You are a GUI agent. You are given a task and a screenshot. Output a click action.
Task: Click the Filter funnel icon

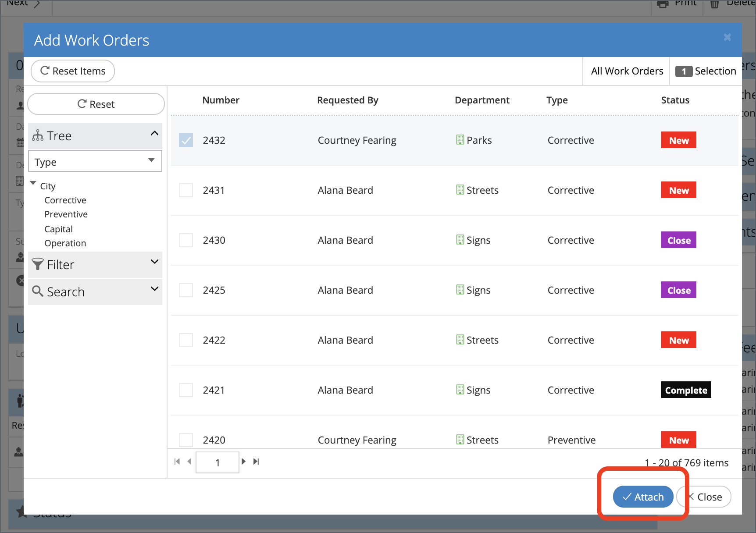pyautogui.click(x=38, y=264)
